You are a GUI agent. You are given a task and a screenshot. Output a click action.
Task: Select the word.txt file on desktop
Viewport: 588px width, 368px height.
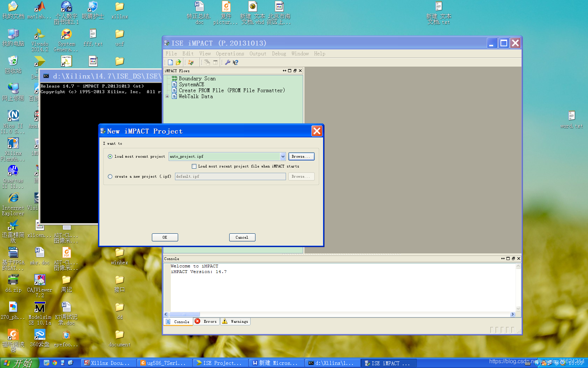tap(572, 119)
